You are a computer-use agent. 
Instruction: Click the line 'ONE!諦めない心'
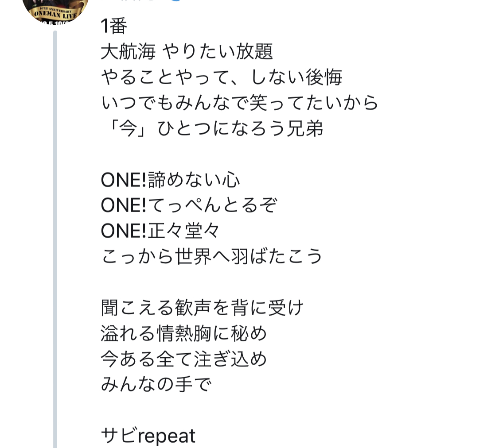tap(171, 180)
